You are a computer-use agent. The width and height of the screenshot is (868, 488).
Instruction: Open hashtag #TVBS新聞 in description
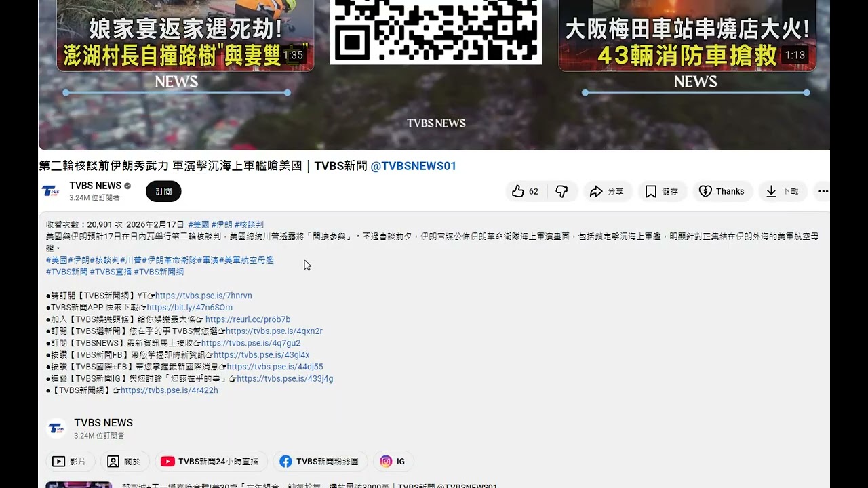click(x=66, y=272)
